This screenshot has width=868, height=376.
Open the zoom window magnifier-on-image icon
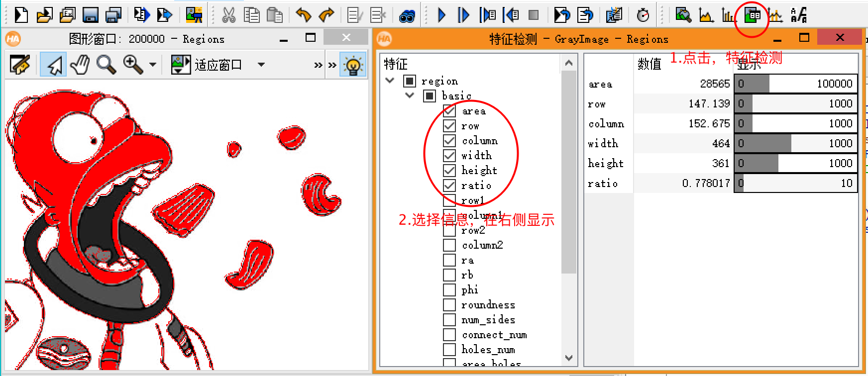[683, 15]
